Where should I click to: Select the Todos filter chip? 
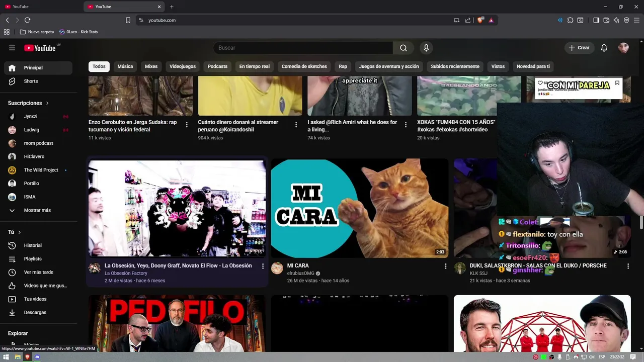(99, 66)
